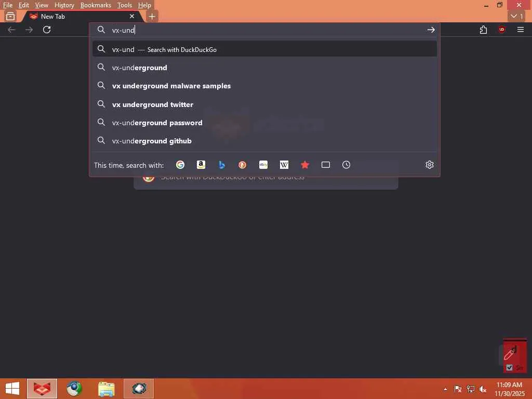Open search settings gear
532x399 pixels.
click(x=430, y=165)
